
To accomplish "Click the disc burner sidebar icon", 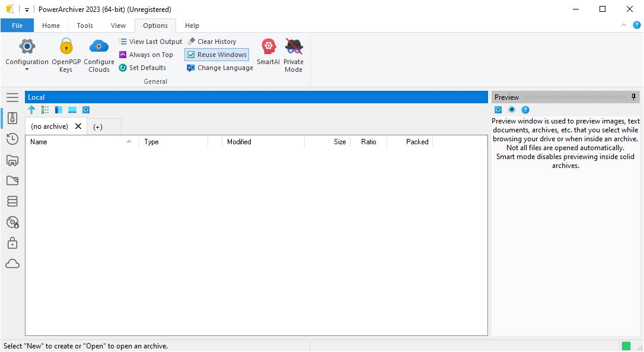I will pyautogui.click(x=12, y=223).
